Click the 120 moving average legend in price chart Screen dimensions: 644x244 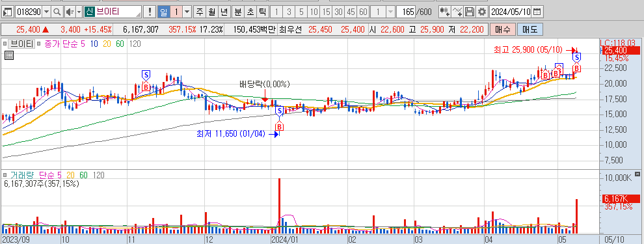pyautogui.click(x=135, y=44)
